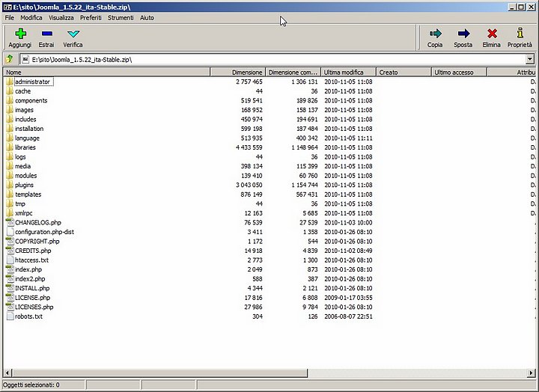Click the file icon of LICENSE.php
The width and height of the screenshot is (539, 392).
coord(10,297)
